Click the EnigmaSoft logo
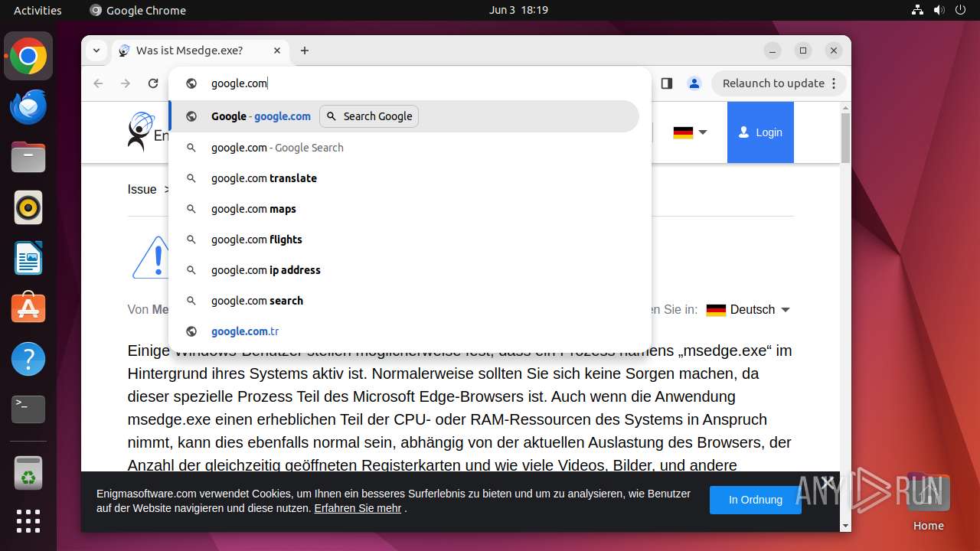Screen dimensions: 980x551 click(x=149, y=132)
